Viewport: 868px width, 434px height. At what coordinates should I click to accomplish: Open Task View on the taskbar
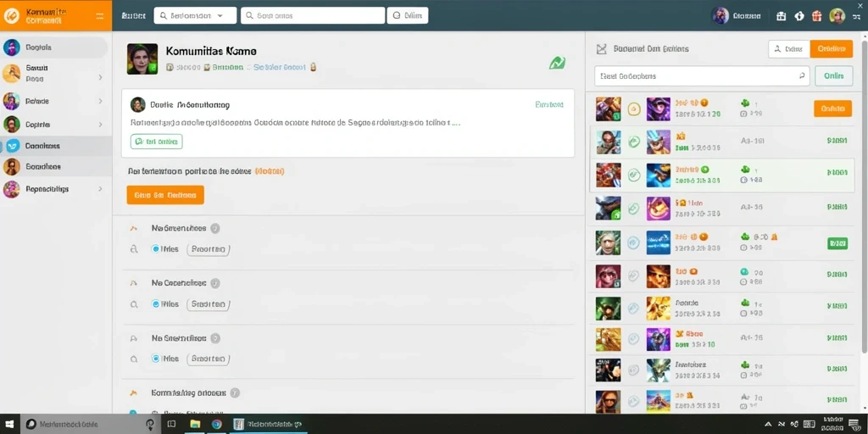[x=171, y=424]
